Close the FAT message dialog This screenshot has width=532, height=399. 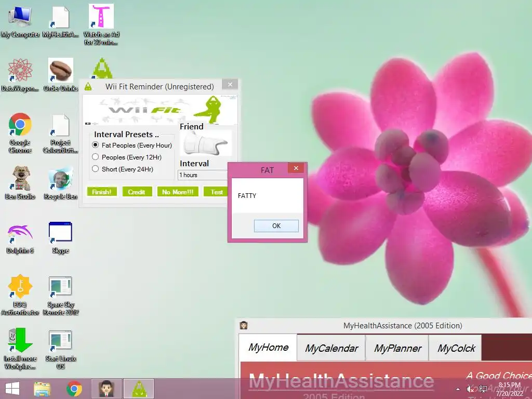[296, 168]
